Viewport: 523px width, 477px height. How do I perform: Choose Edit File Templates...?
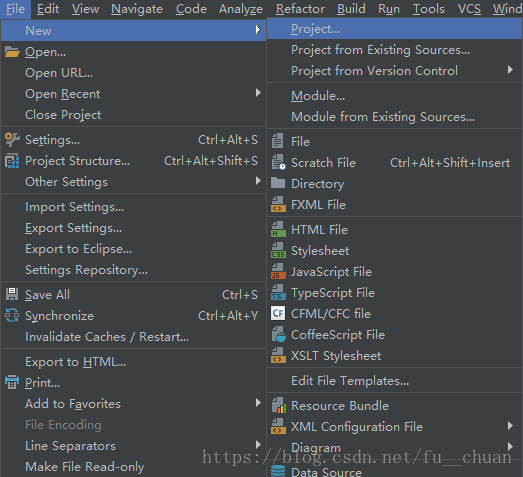coord(394,381)
